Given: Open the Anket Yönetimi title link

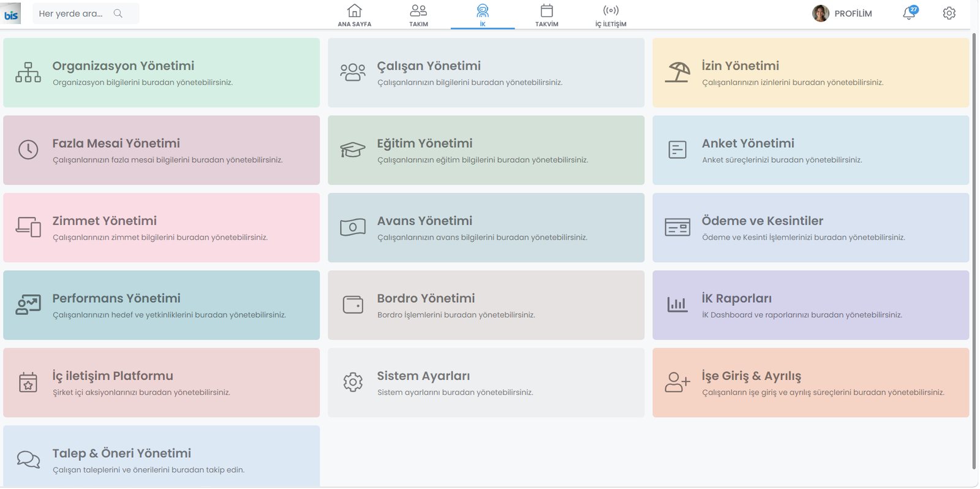Looking at the screenshot, I should [748, 143].
